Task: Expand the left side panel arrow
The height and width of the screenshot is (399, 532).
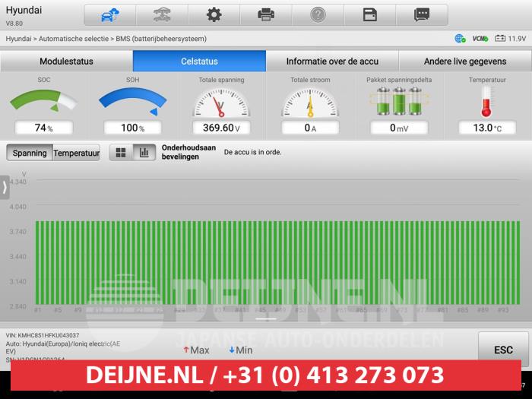Action: (5, 187)
